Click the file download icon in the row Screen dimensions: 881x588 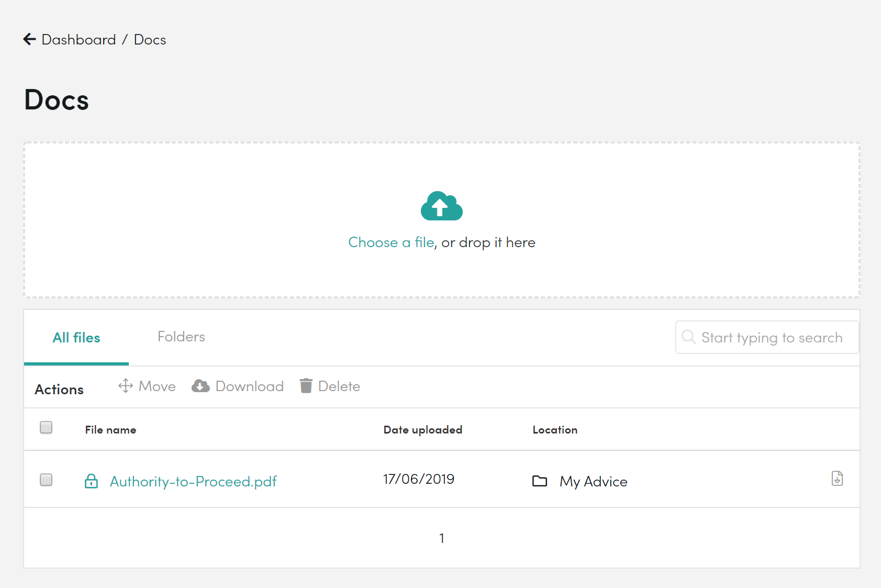point(837,479)
